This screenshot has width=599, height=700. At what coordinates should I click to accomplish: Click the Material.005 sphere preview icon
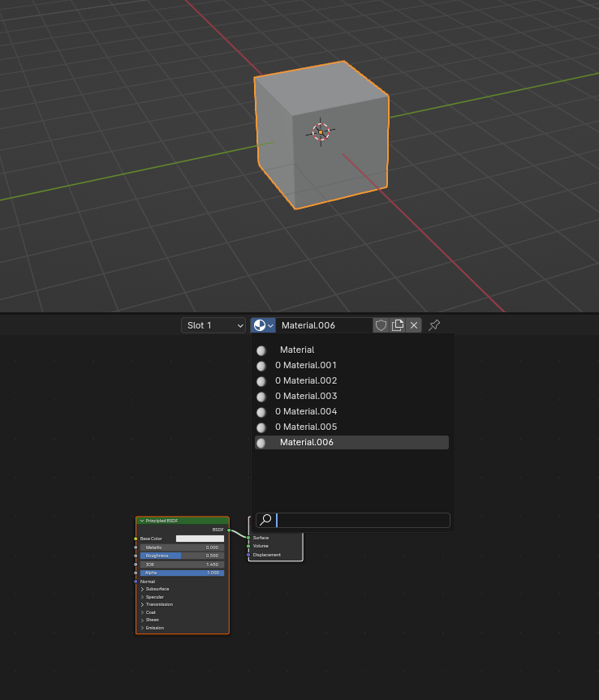tap(261, 427)
